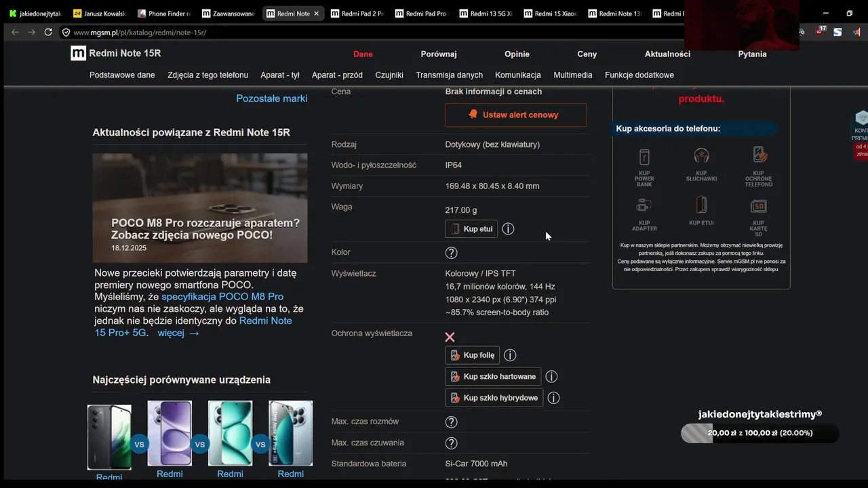Click the S extension icon in browser toolbar
Screen dimensions: 868x488
pos(837,32)
